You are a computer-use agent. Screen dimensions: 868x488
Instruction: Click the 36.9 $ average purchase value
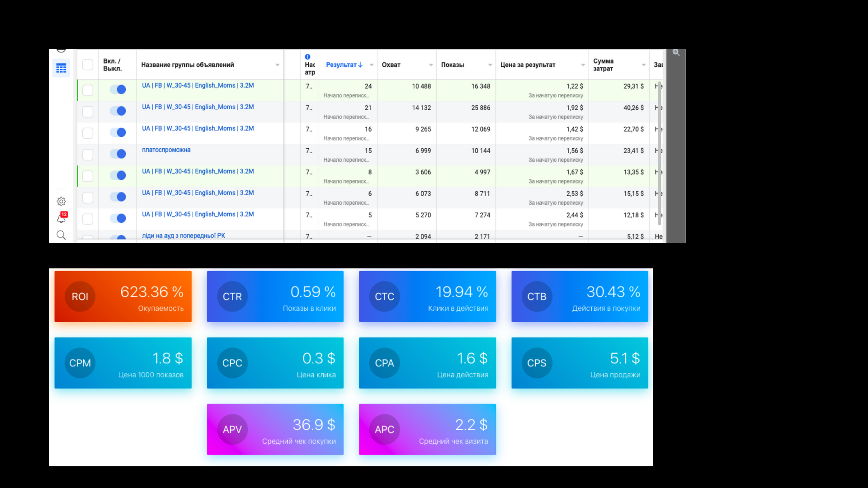(x=314, y=425)
